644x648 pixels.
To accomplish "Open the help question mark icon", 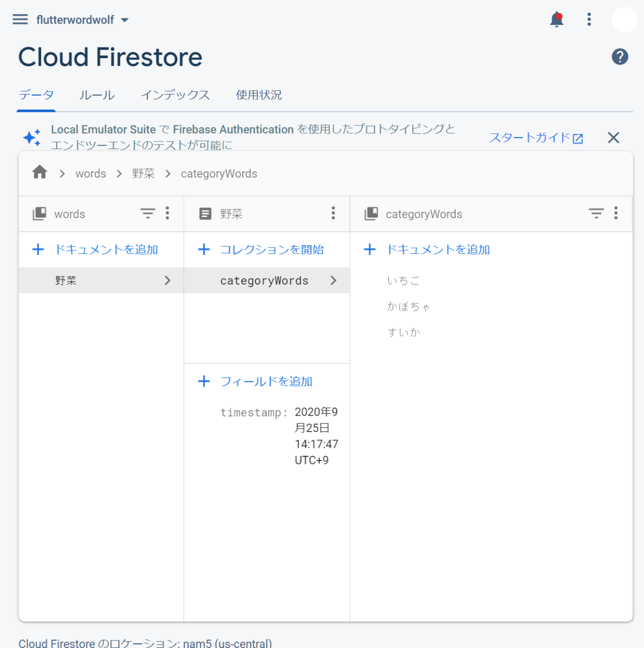I will [x=620, y=57].
